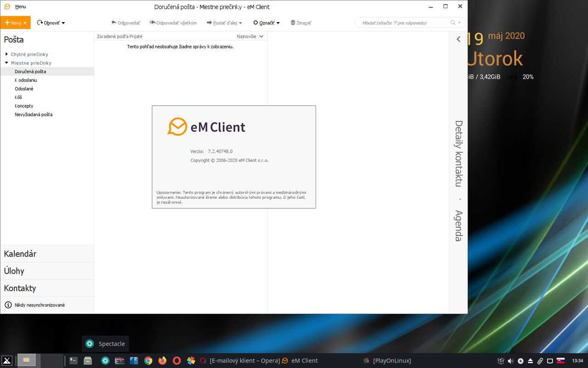Open the Nový button dropdown arrow
This screenshot has width=588, height=368.
(25, 23)
